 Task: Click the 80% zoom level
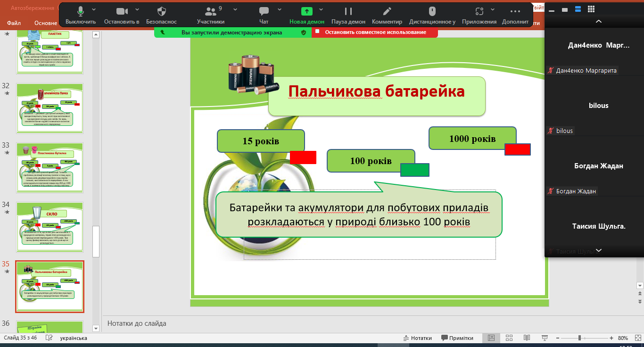[x=623, y=338]
